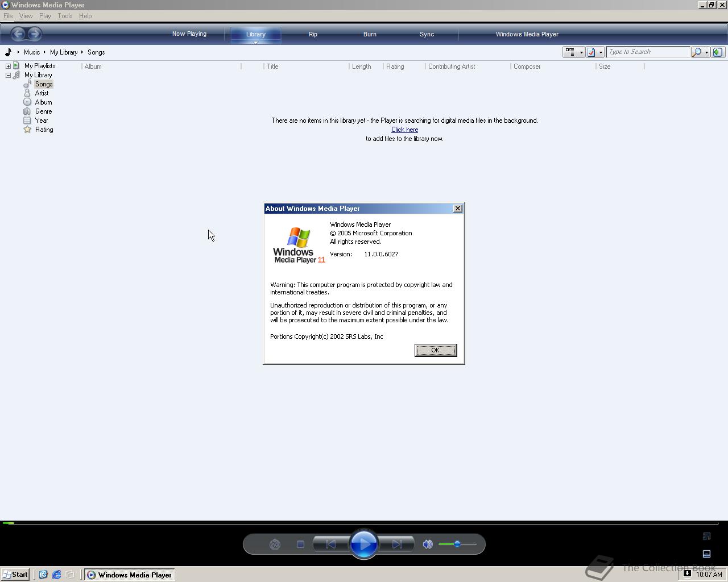
Task: Click the 'Click here' link
Action: 404,130
